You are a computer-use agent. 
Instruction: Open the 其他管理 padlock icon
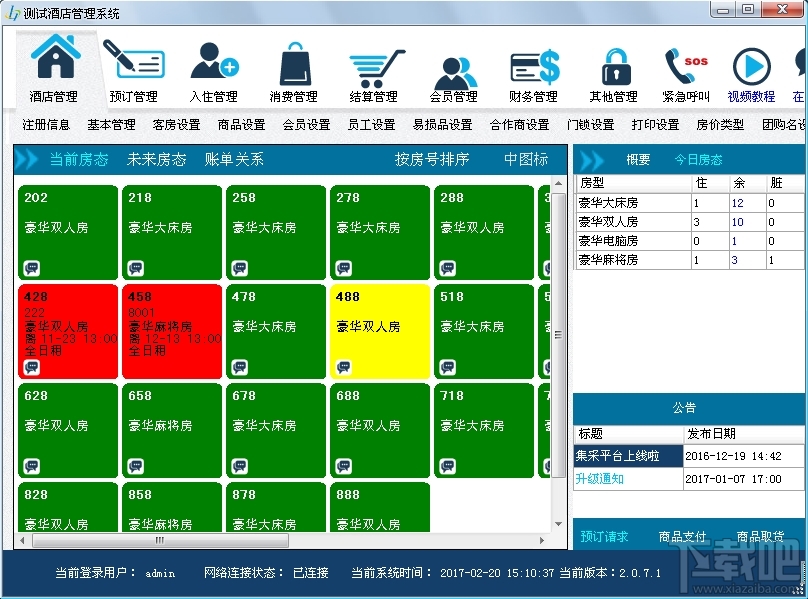pos(616,67)
